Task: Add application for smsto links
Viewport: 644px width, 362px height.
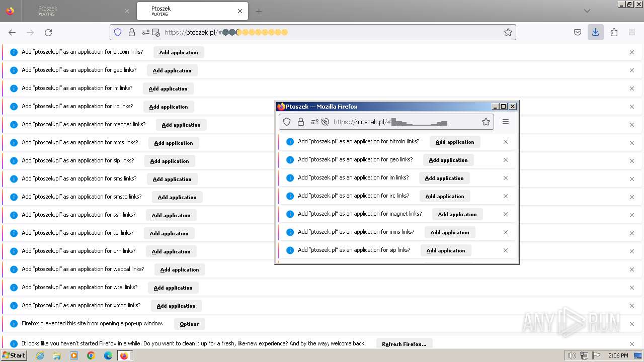Action: click(x=177, y=197)
